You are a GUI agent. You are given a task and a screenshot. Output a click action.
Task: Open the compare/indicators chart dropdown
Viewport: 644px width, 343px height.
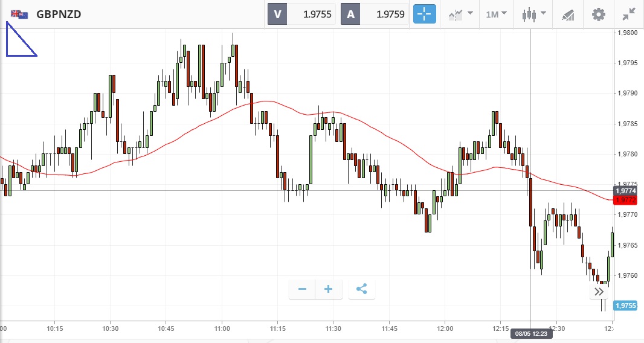[460, 14]
